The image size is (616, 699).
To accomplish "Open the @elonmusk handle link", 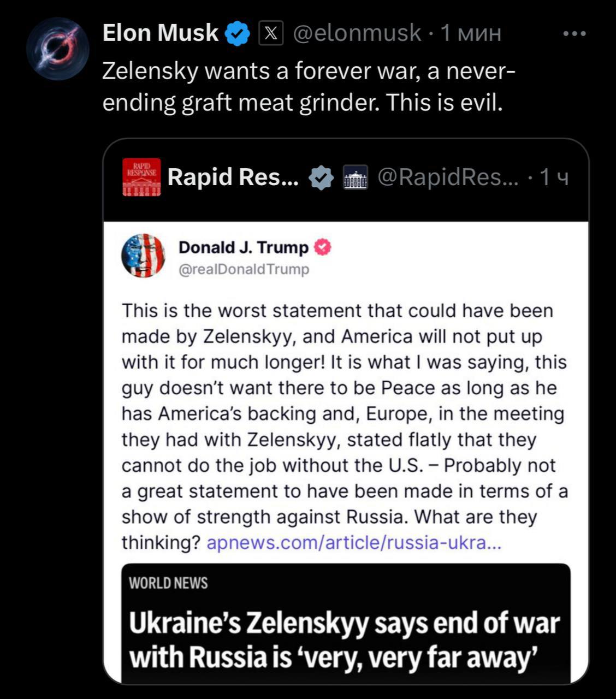I will tap(357, 33).
